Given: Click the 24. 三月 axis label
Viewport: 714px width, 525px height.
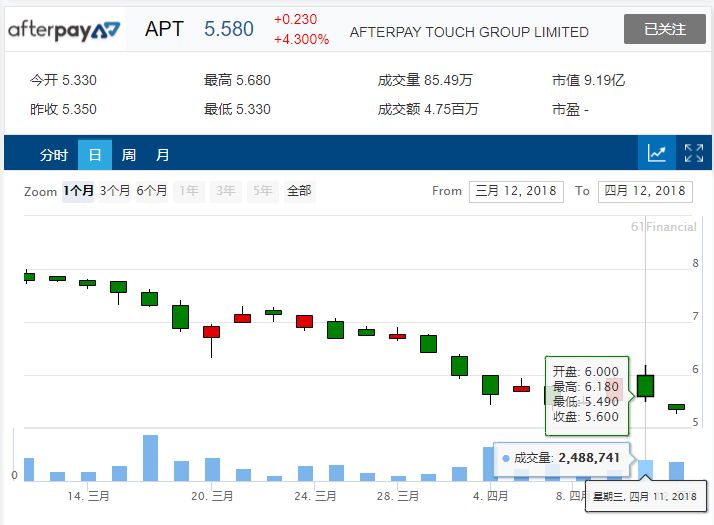Looking at the screenshot, I should pos(315,496).
